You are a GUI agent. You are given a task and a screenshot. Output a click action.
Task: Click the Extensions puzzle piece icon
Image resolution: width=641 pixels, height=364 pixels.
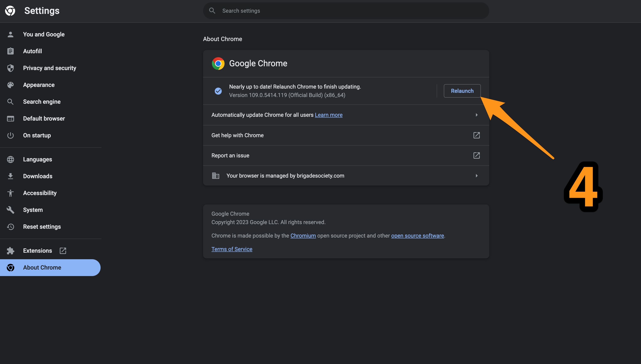pos(10,251)
